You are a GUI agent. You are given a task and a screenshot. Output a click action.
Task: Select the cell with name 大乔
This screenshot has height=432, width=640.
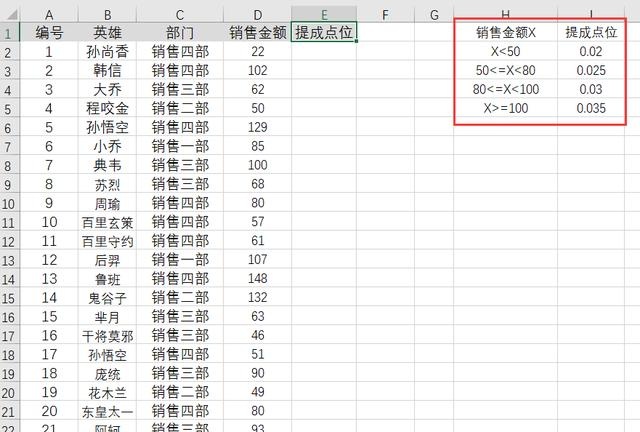click(107, 89)
